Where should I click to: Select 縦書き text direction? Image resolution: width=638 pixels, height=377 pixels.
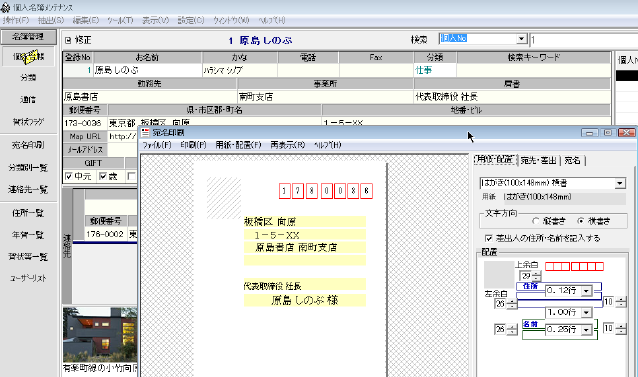click(536, 221)
